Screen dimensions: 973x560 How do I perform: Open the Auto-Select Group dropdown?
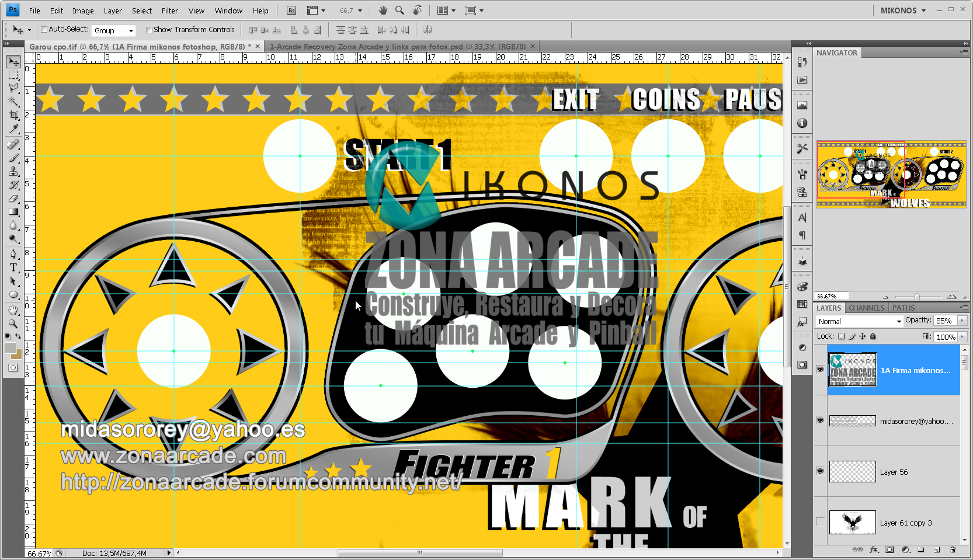coord(113,30)
